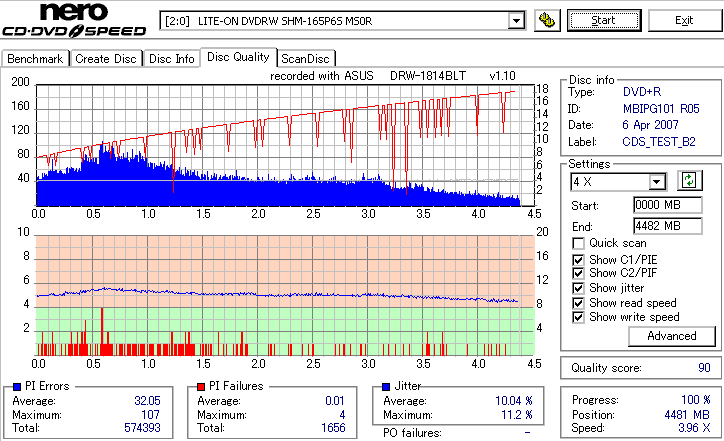Click the red PI Failures legend square

coord(201,387)
